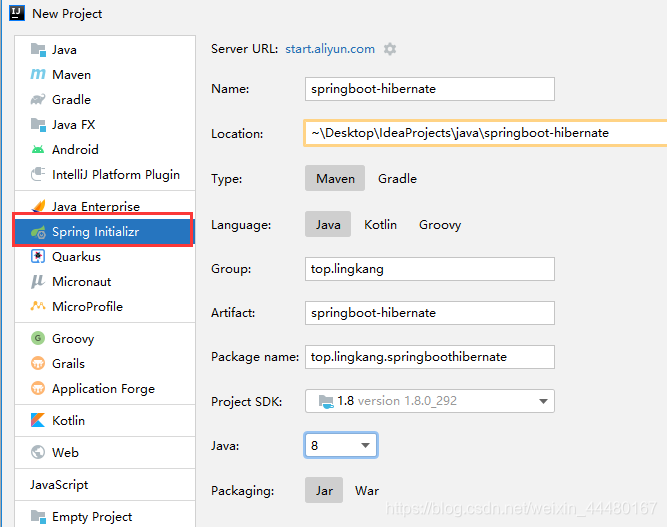Click the Empty Project folder icon
Screen dimensions: 667x527
click(38, 517)
